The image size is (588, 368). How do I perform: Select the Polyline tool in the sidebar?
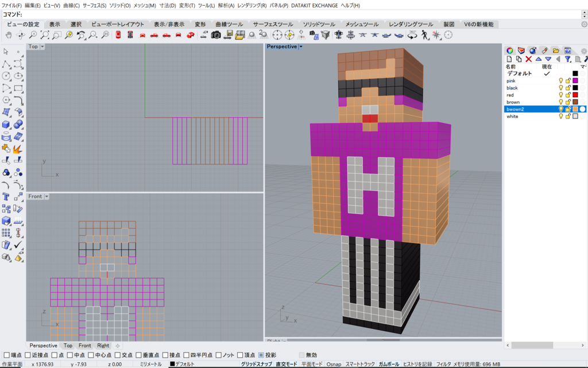tap(6, 64)
